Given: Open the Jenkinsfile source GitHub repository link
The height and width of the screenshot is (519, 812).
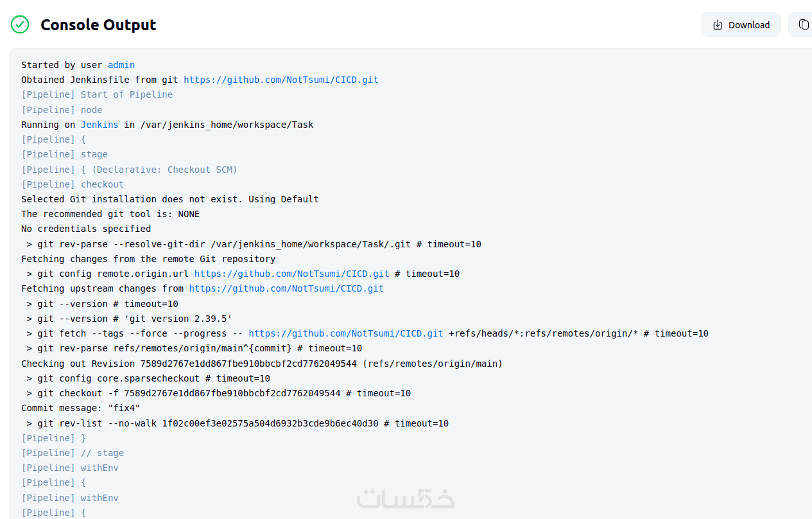Looking at the screenshot, I should [281, 80].
